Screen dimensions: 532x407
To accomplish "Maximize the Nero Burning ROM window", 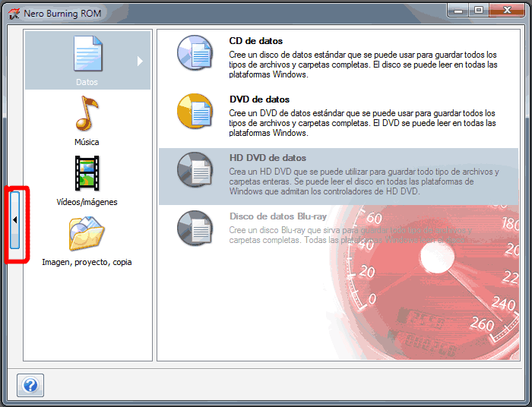I will (479, 11).
